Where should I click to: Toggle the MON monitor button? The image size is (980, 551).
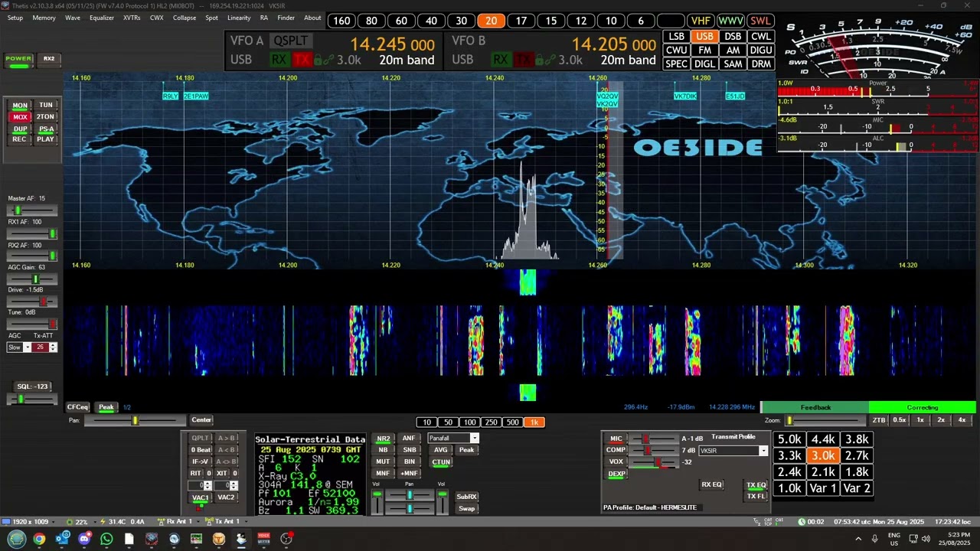(20, 105)
